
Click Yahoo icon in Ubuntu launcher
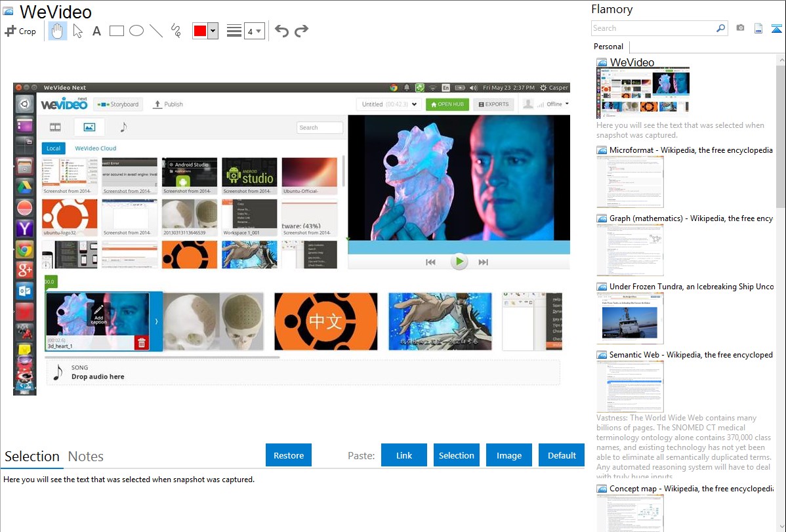[24, 229]
